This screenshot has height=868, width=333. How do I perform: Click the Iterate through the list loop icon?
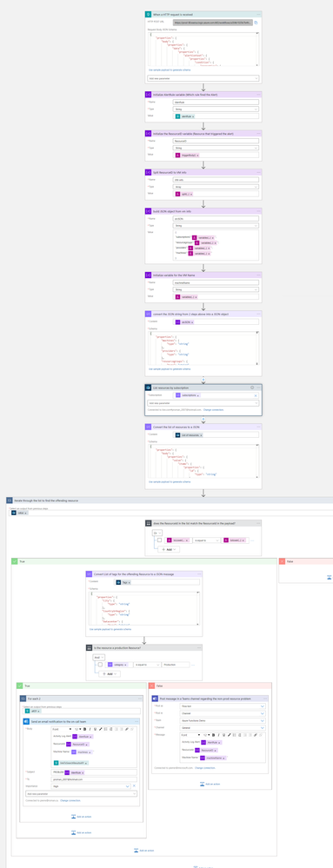click(10, 500)
